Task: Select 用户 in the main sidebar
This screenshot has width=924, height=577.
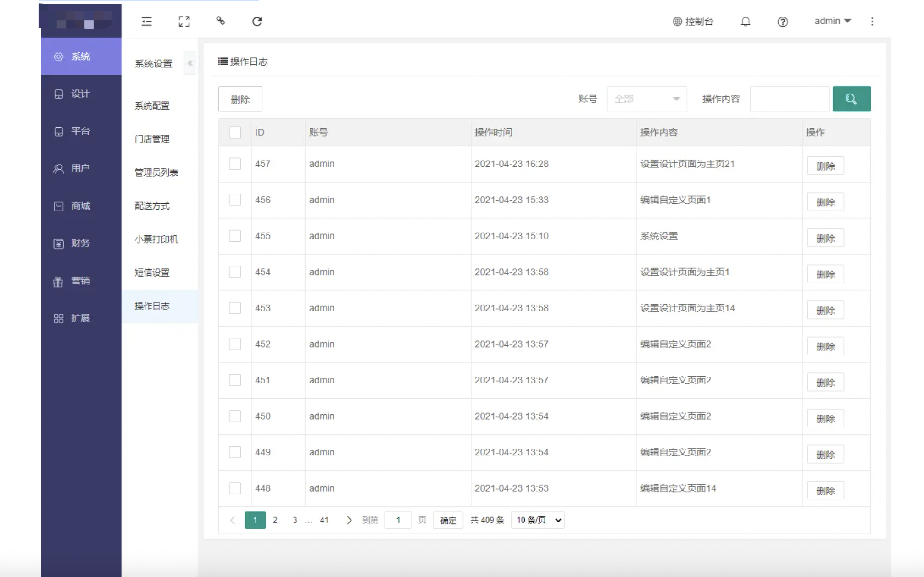Action: pyautogui.click(x=81, y=168)
